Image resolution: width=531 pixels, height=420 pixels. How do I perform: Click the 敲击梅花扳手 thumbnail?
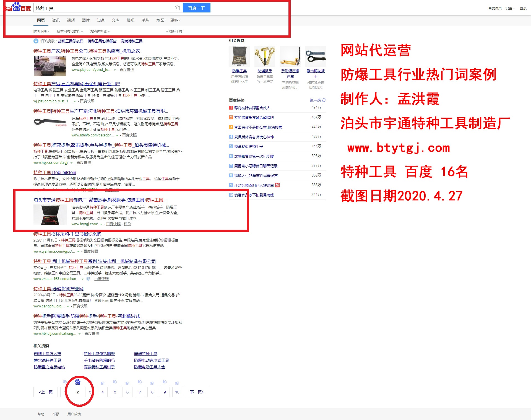click(x=316, y=56)
